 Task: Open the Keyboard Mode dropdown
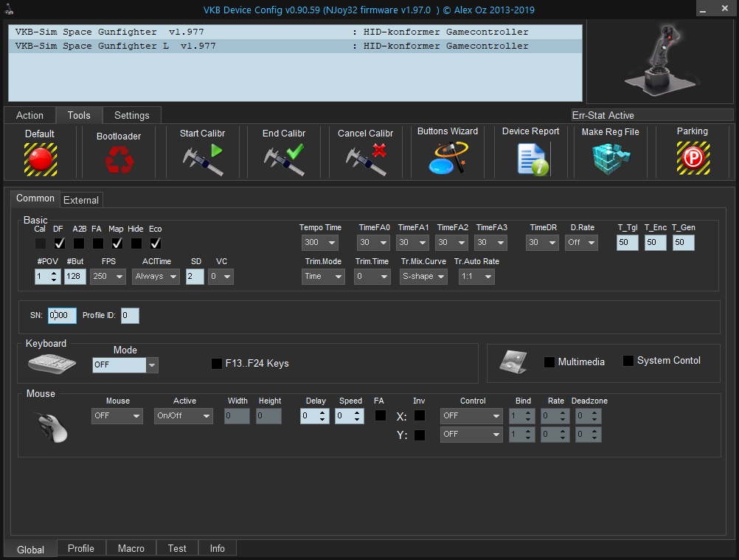pyautogui.click(x=125, y=364)
